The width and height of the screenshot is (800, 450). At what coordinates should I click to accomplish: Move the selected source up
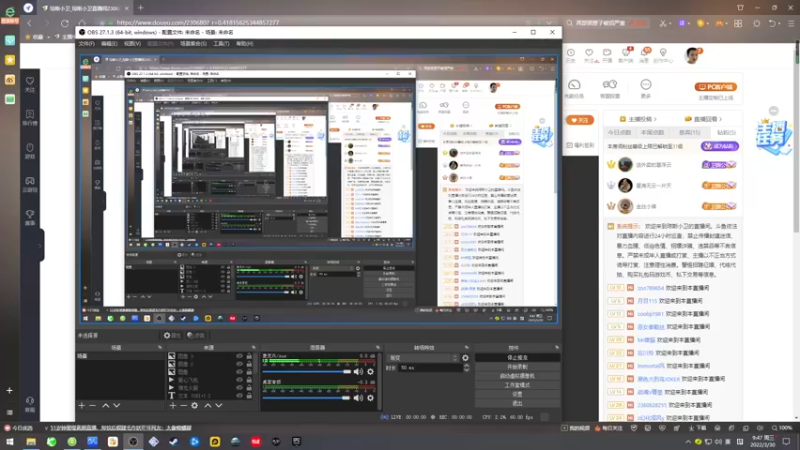(208, 406)
